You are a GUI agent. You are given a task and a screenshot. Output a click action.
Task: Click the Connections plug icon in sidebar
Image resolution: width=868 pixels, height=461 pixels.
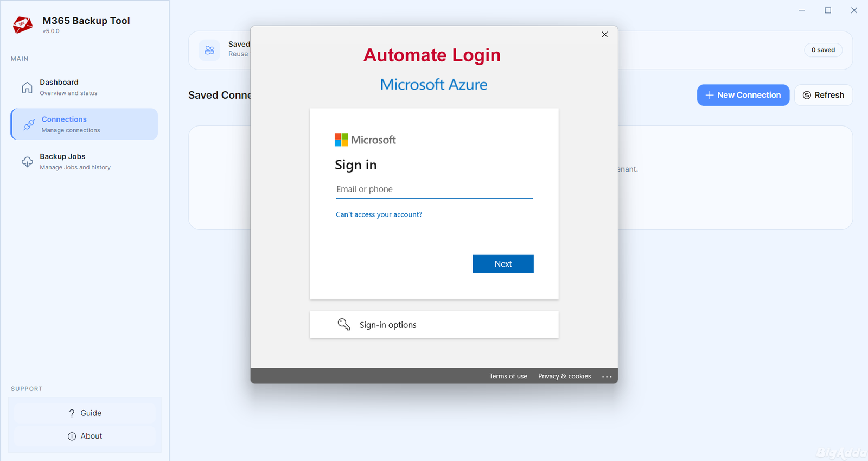click(x=29, y=124)
